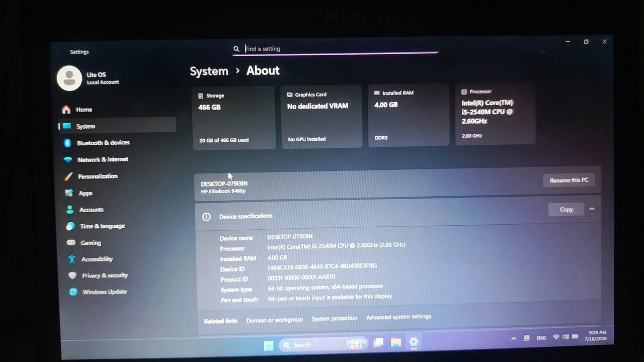Screen dimensions: 644x362
Task: Click the taskbar Search box
Action: (323, 344)
